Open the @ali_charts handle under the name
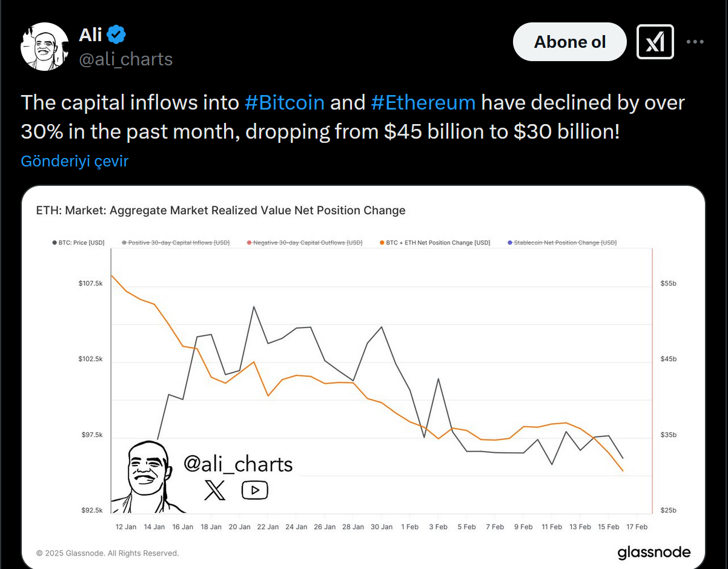Viewport: 728px width, 569px height. (126, 59)
